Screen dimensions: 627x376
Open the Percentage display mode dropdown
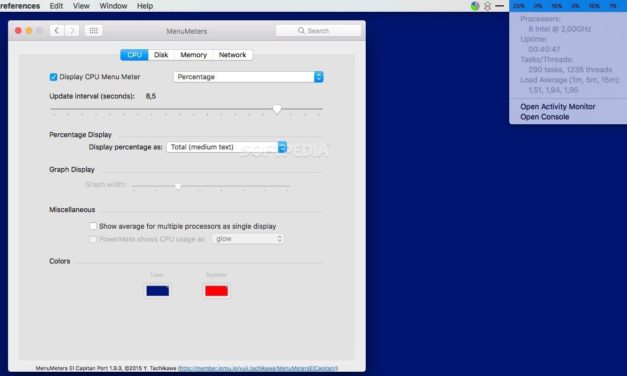248,77
